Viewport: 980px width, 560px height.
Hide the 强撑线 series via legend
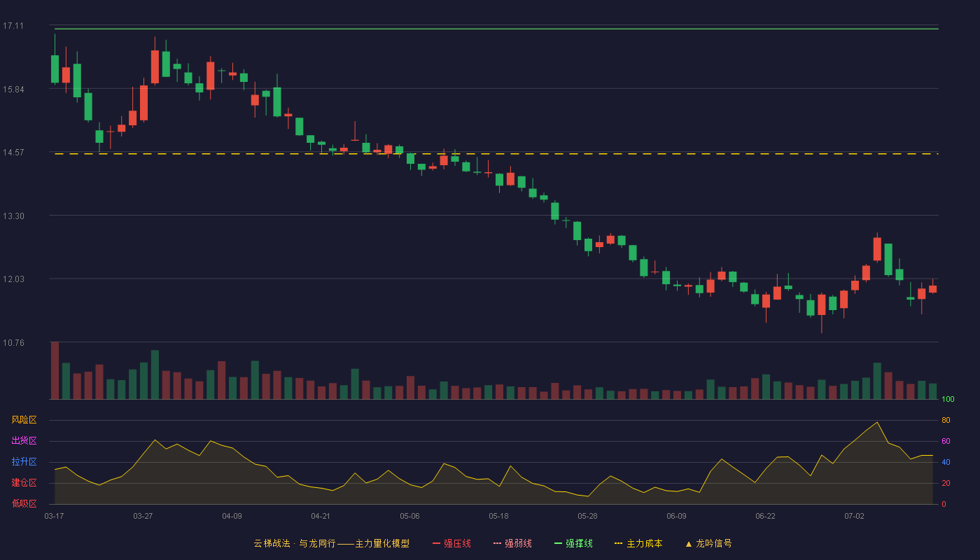click(573, 543)
